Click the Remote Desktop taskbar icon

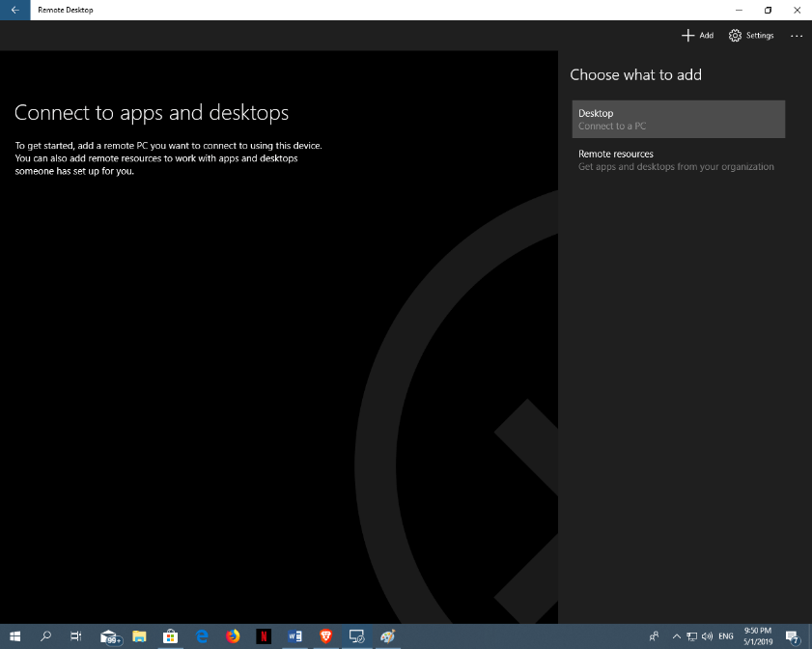point(357,636)
